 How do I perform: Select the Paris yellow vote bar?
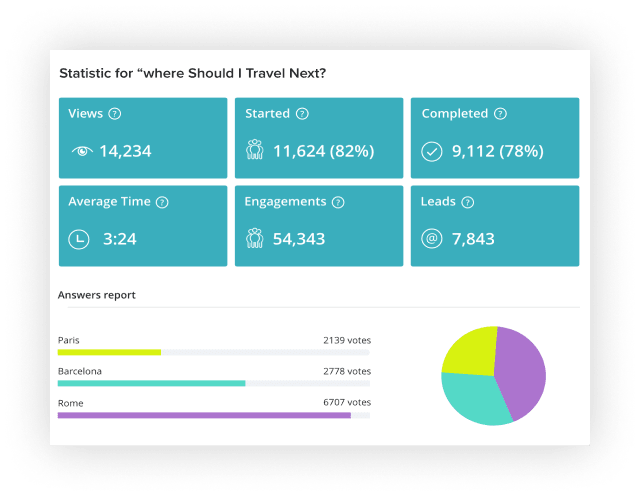tap(109, 352)
